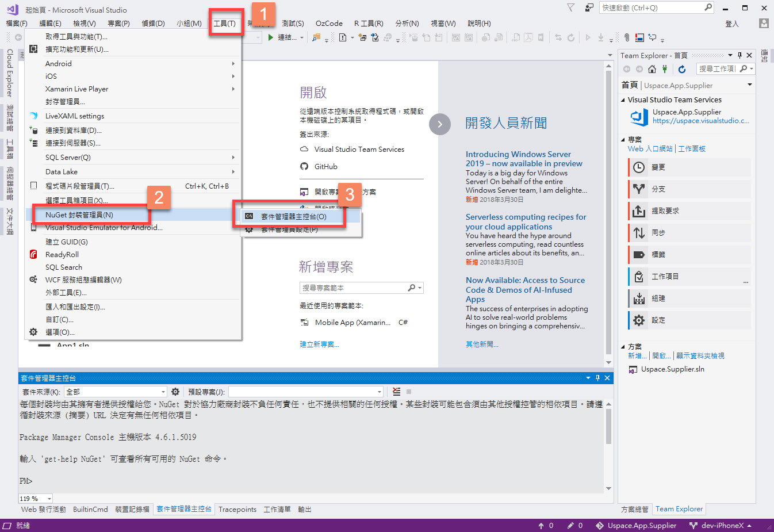Open the Package Manager Console window options arrow
The height and width of the screenshot is (532, 774).
588,378
